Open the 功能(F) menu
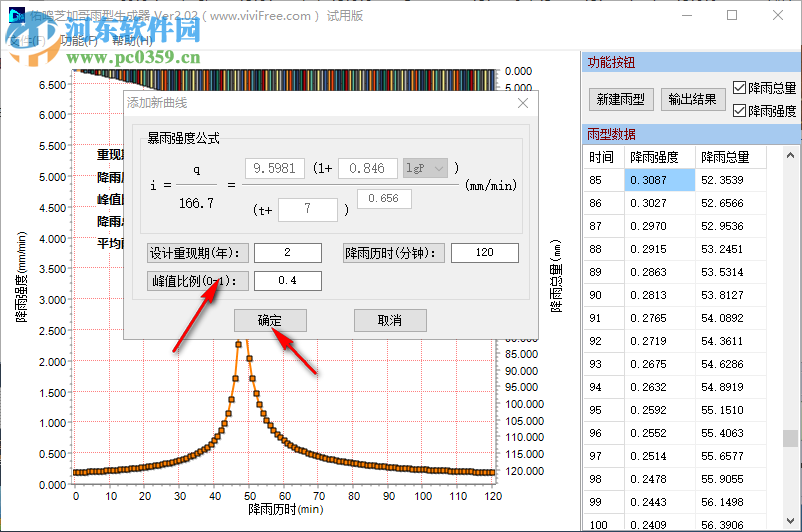The height and width of the screenshot is (532, 802). [79, 41]
